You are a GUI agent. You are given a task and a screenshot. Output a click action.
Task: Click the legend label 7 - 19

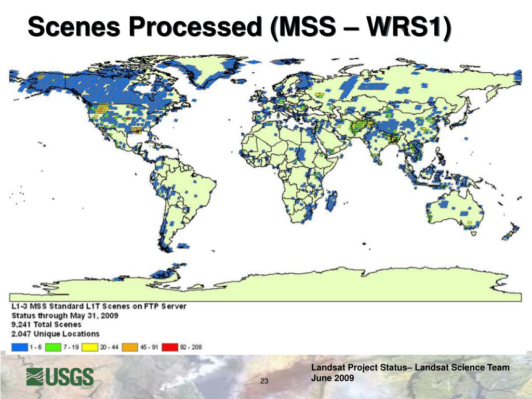[71, 347]
